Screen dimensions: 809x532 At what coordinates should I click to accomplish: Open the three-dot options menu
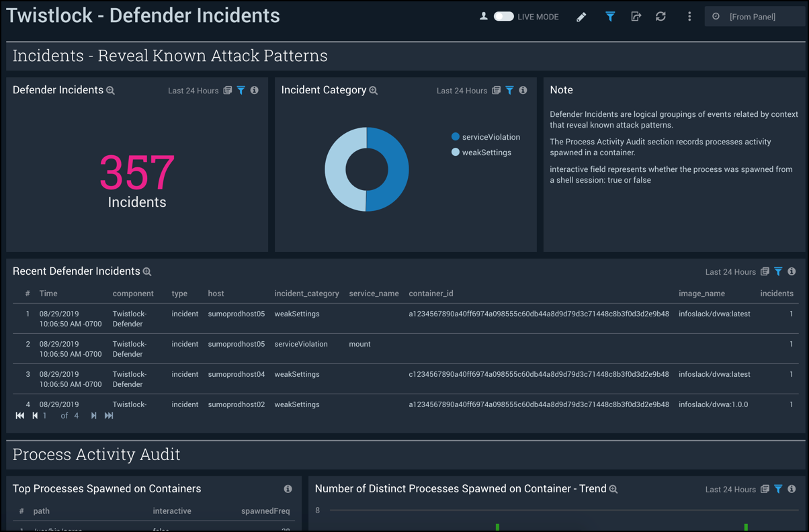pyautogui.click(x=689, y=16)
